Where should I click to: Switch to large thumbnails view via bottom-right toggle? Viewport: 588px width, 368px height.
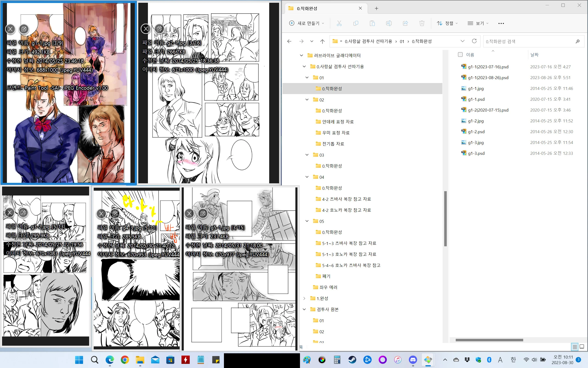tap(582, 347)
